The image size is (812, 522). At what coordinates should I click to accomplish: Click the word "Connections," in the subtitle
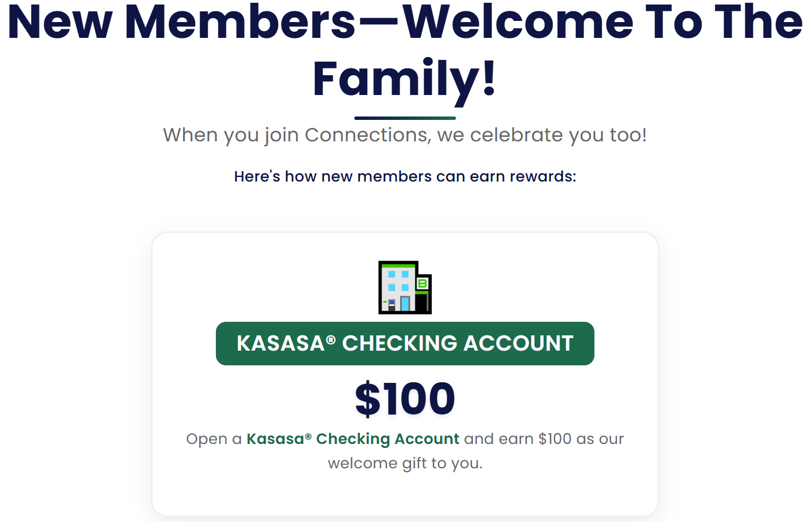point(367,135)
